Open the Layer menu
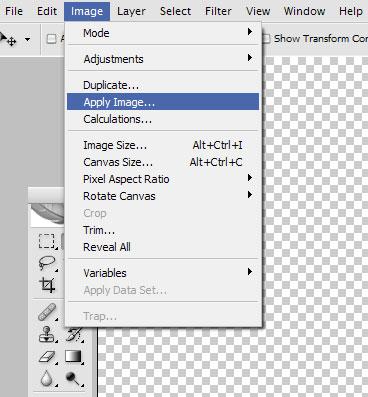This screenshot has height=397, width=368. point(131,11)
